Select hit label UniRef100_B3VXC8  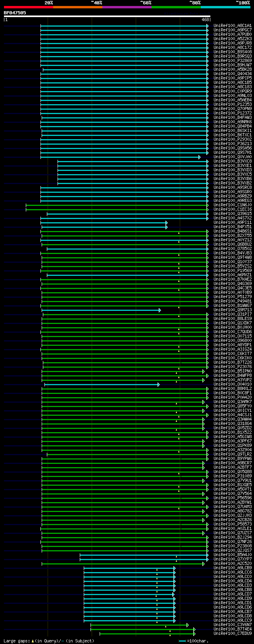click(x=233, y=161)
